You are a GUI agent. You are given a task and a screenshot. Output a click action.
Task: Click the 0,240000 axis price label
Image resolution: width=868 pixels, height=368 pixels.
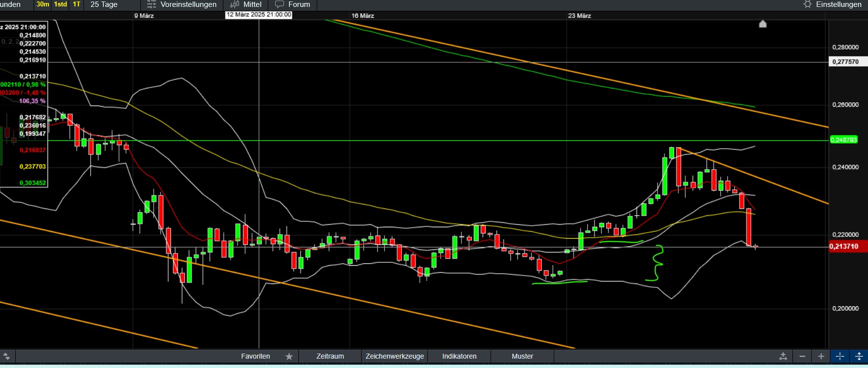(846, 167)
